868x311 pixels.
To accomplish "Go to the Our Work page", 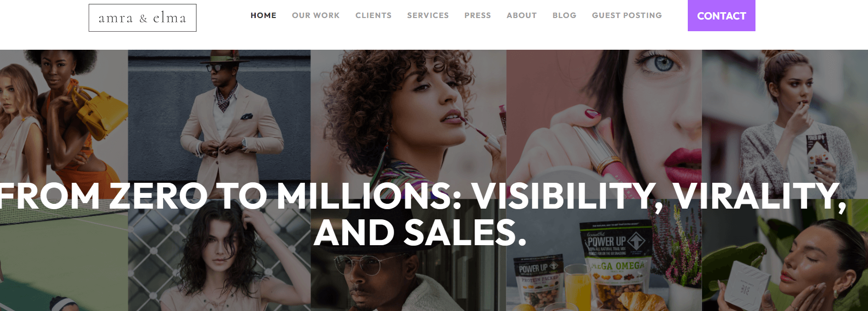I will (316, 16).
